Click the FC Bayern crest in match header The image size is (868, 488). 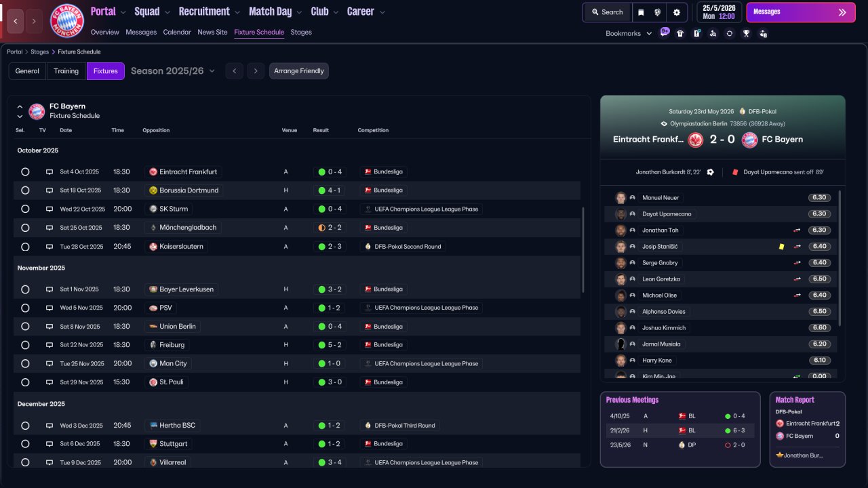pyautogui.click(x=749, y=140)
